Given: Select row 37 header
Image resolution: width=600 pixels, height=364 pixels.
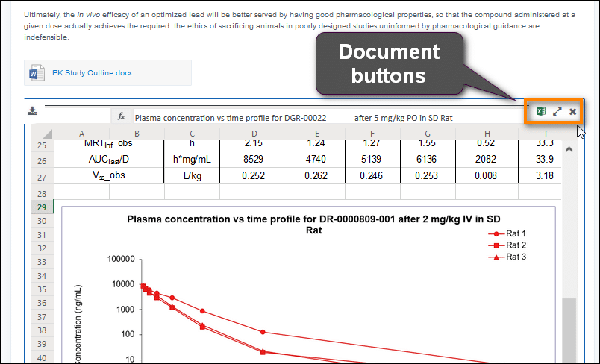Looking at the screenshot, I should [42, 317].
